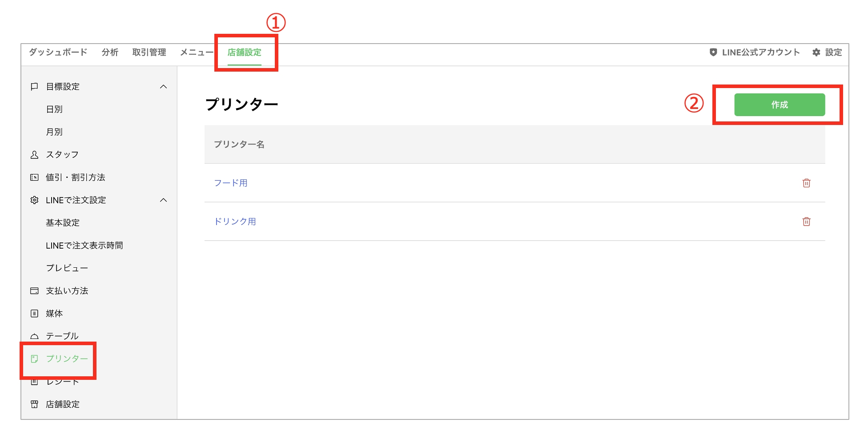
Task: Select LINEで注文表示時間 in sidebar
Action: point(84,246)
